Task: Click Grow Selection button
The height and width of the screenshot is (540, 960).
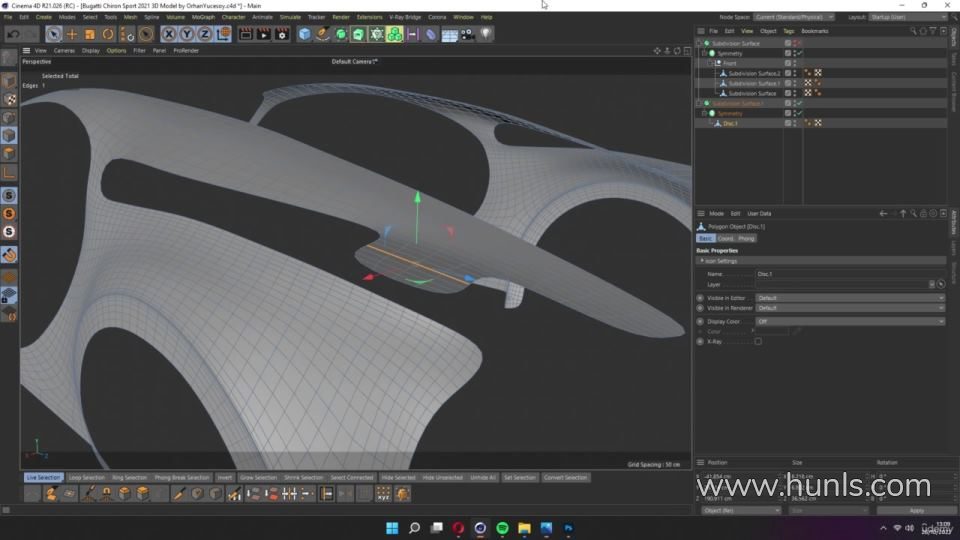Action: coord(258,478)
